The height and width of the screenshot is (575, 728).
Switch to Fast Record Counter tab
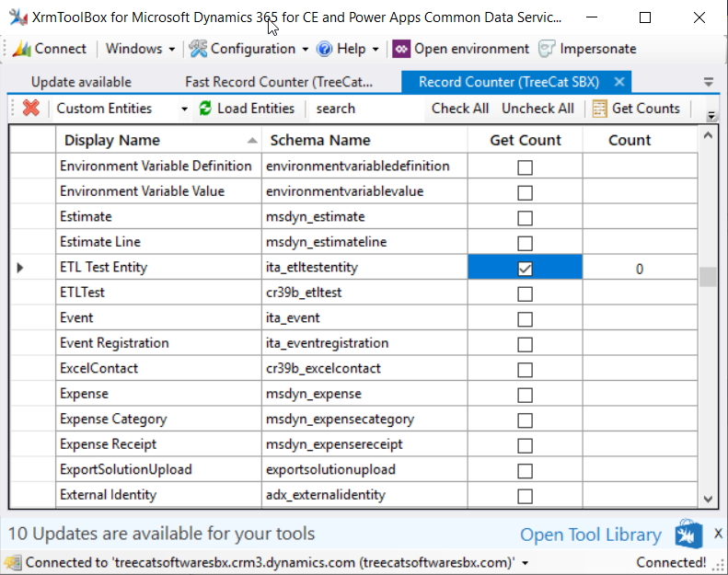(279, 82)
